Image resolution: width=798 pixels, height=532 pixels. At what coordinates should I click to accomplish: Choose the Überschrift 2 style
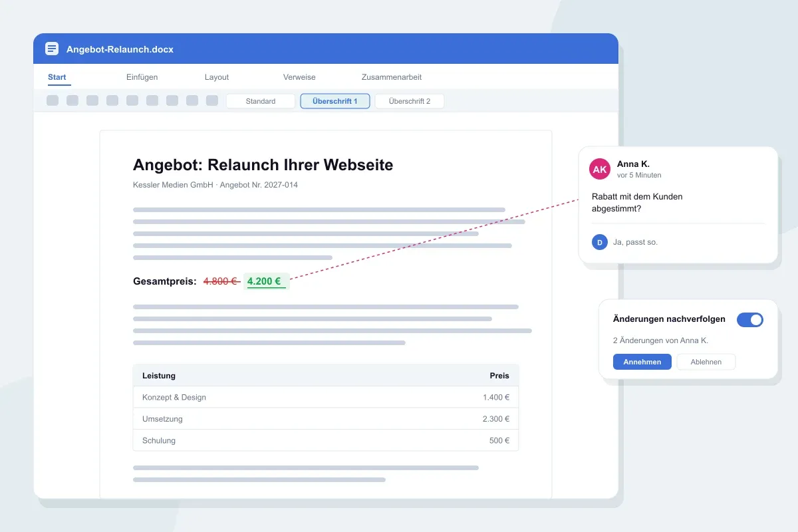click(410, 101)
